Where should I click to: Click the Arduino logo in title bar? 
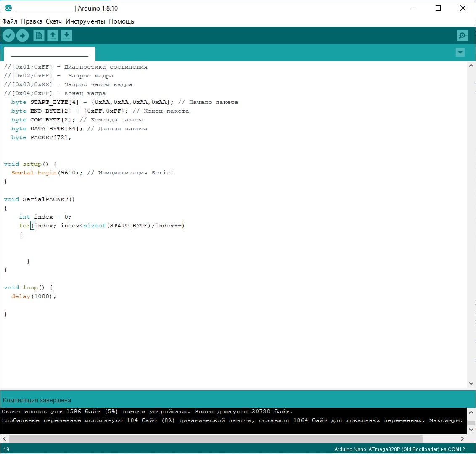pyautogui.click(x=8, y=8)
